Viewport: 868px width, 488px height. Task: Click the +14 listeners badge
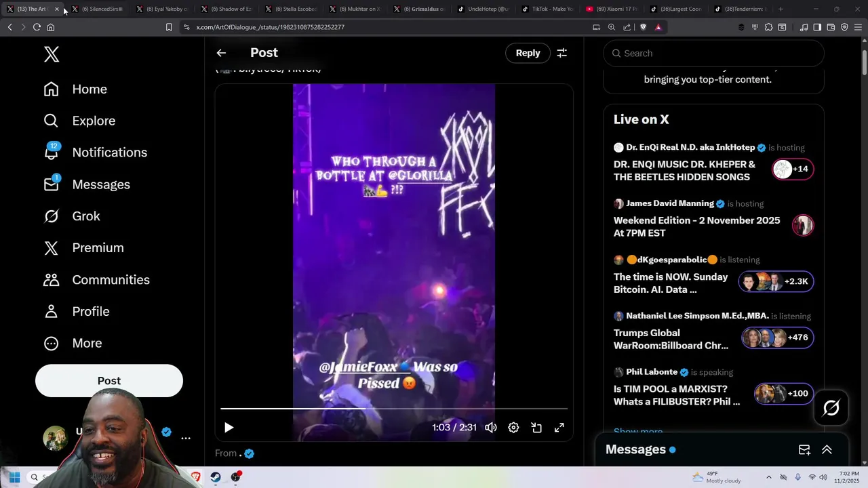(793, 169)
